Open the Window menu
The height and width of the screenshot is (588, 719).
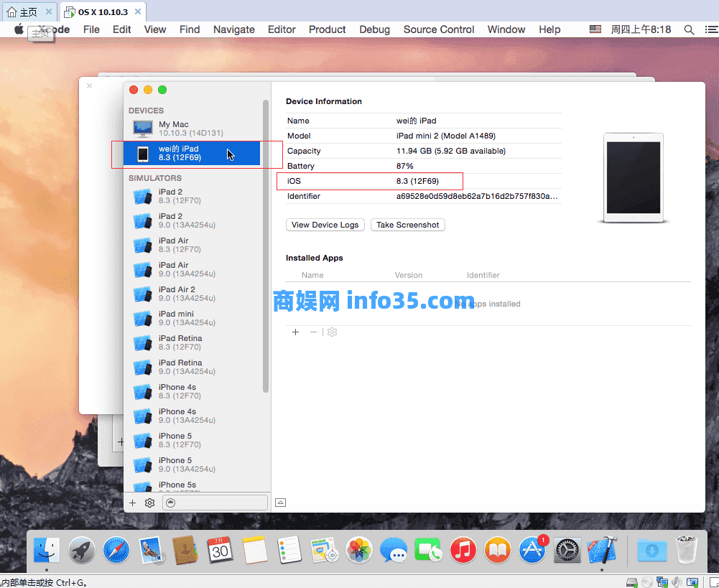pos(506,29)
